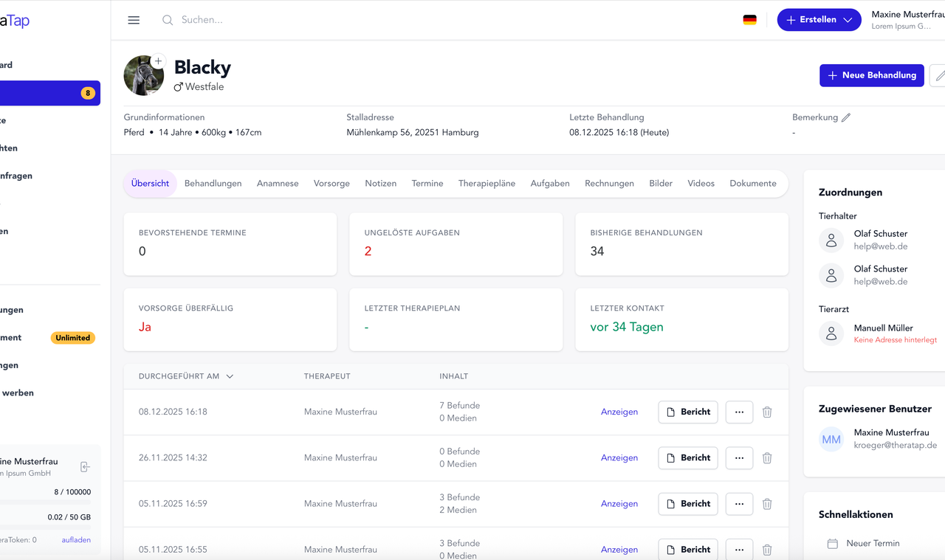Click Manuell Müller's avatar icon
Viewport: 945px width, 560px height.
[x=831, y=333]
